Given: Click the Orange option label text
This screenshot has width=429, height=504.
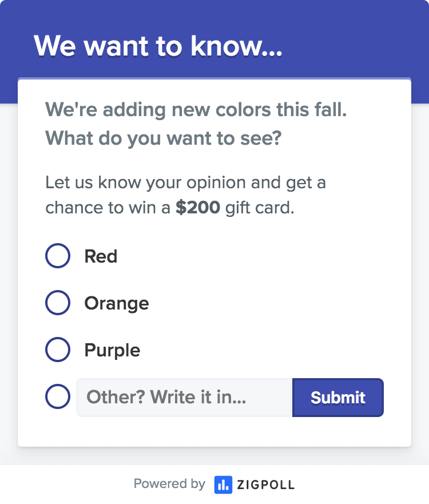Looking at the screenshot, I should pyautogui.click(x=117, y=304).
